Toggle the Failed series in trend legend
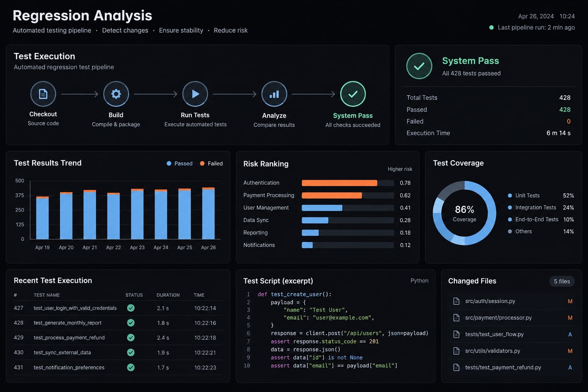 [211, 163]
